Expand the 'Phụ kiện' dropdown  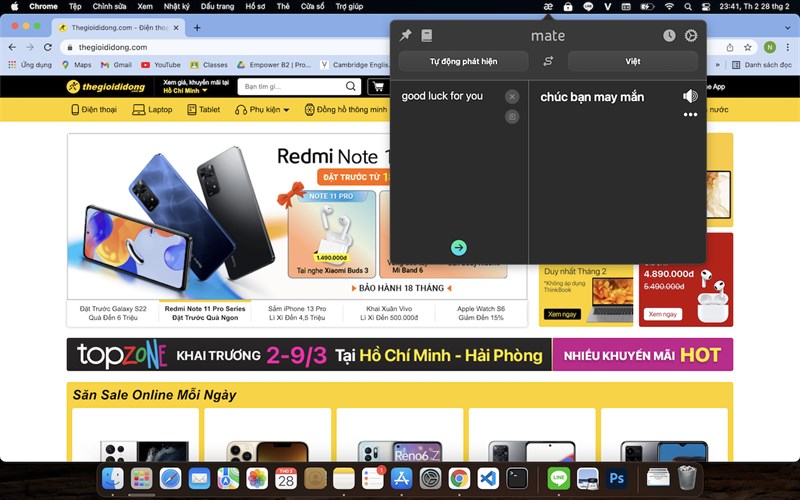(x=262, y=109)
